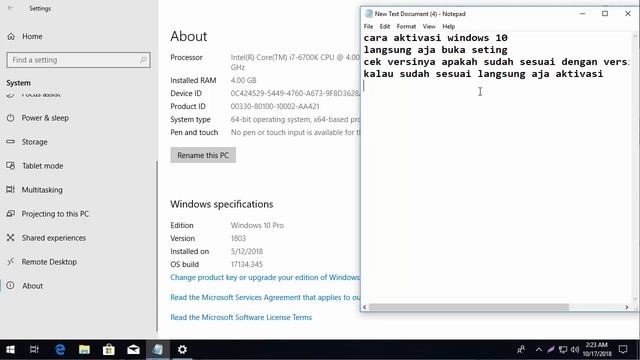Open Notepad File menu
Viewport: 640px width, 360px height.
tap(368, 27)
